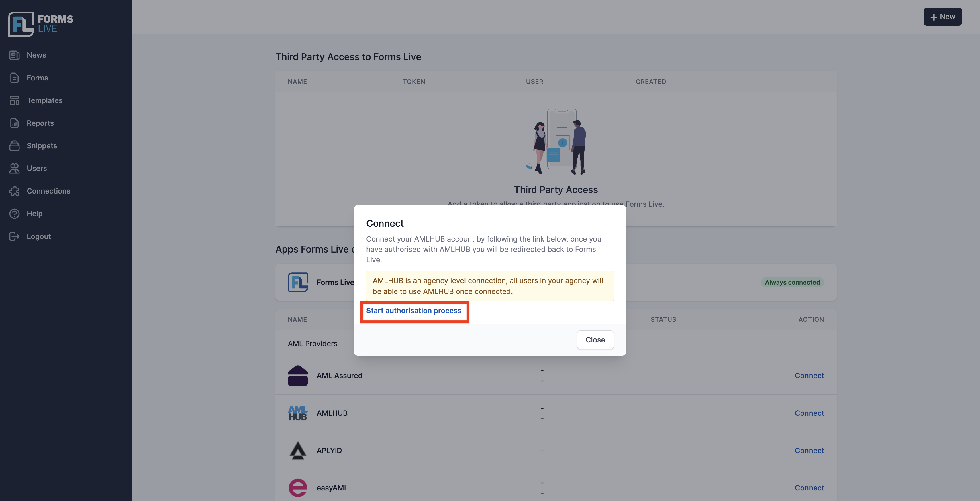Connect the APLYiD provider

coord(809,450)
